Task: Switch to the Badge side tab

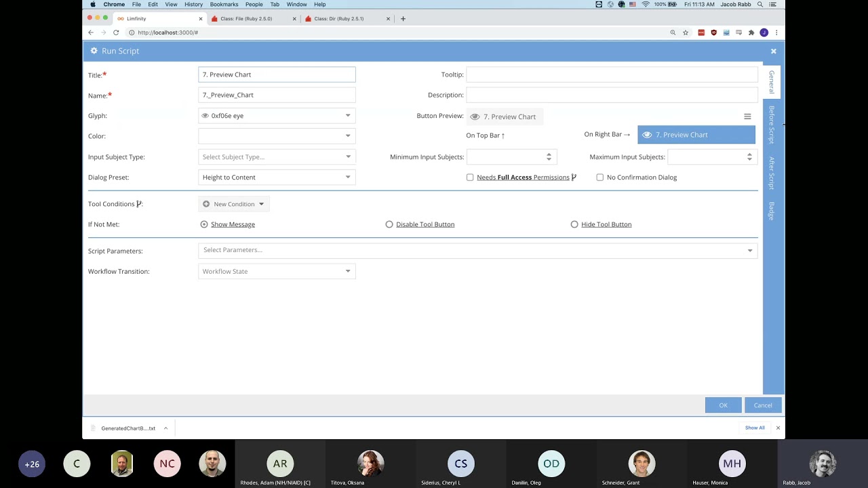Action: (x=772, y=211)
